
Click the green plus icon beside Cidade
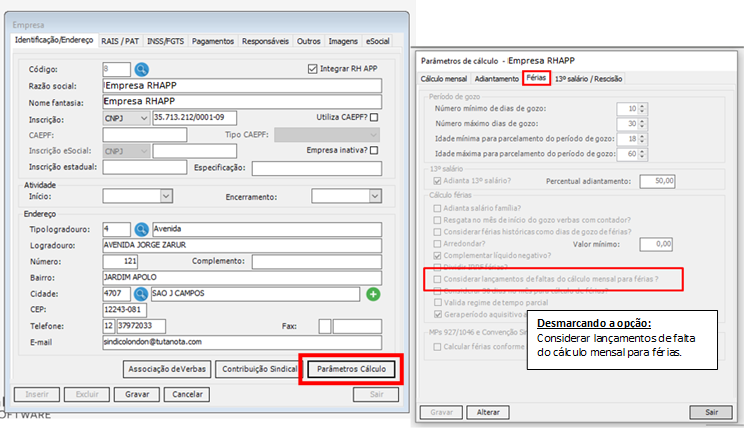click(x=373, y=294)
